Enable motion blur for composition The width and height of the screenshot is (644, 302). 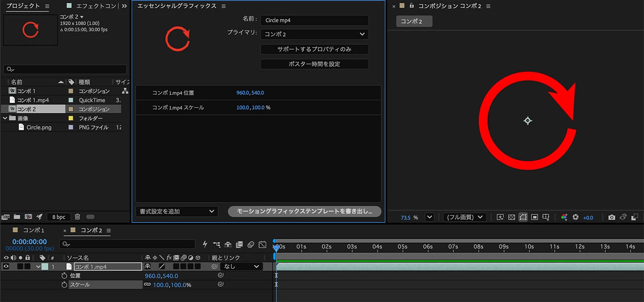[251, 244]
